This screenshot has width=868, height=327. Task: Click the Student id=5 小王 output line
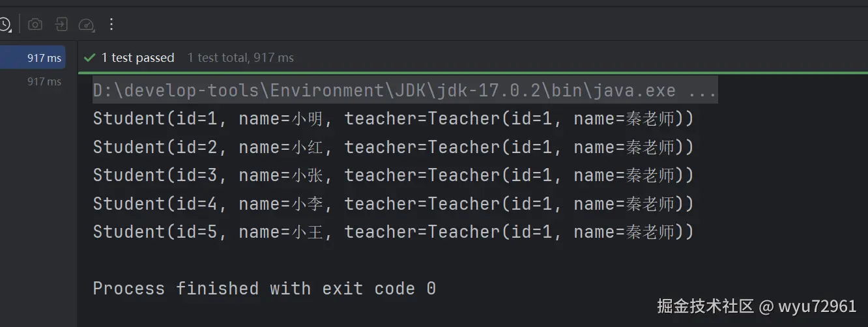click(x=393, y=233)
